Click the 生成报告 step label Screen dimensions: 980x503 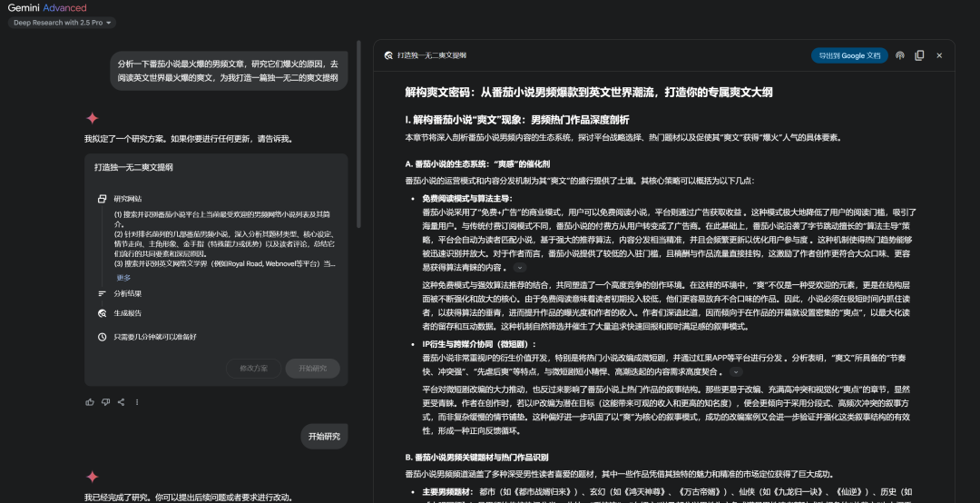click(128, 313)
